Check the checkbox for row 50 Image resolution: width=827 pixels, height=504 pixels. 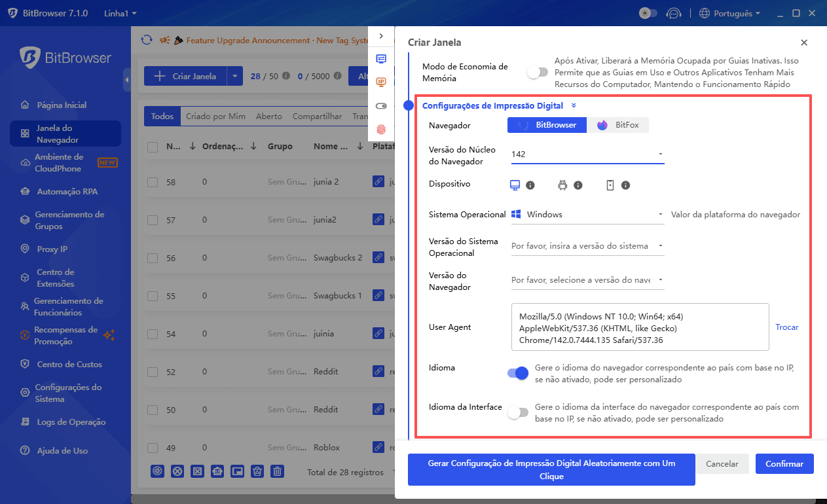tap(153, 410)
